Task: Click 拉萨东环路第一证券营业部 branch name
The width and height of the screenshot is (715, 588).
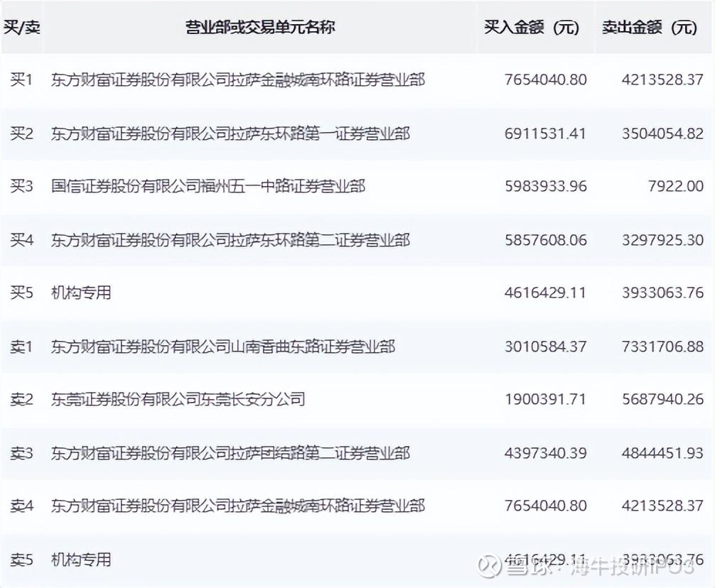Action: [230, 134]
